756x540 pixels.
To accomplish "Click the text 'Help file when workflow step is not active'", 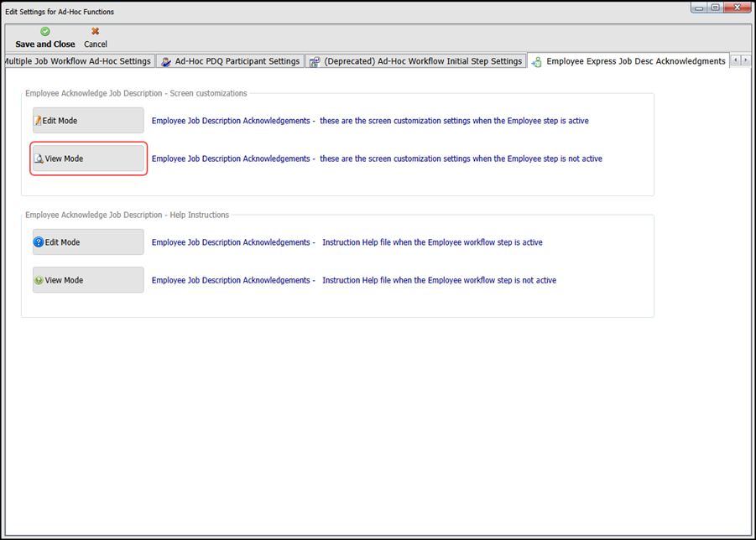I will pyautogui.click(x=353, y=280).
